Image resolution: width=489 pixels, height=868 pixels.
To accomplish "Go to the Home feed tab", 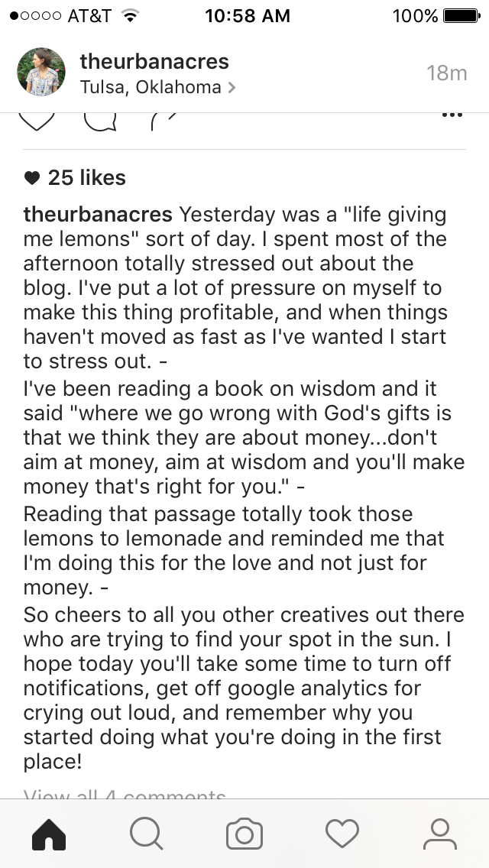I will 49,834.
